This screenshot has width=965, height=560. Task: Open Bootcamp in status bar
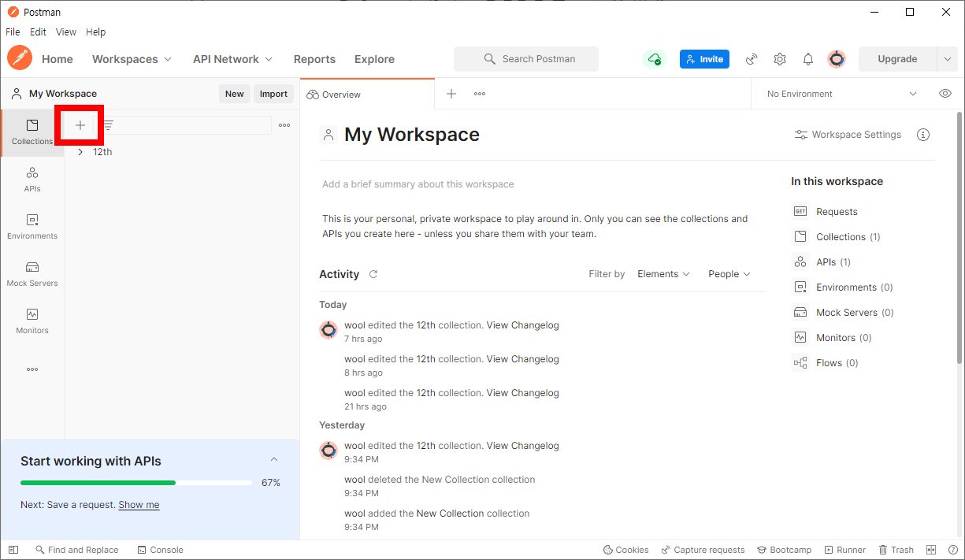pyautogui.click(x=785, y=550)
